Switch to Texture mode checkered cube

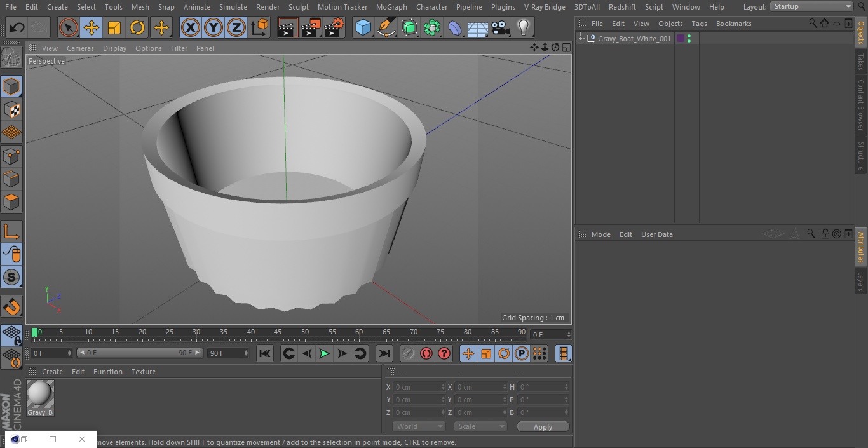(x=11, y=110)
